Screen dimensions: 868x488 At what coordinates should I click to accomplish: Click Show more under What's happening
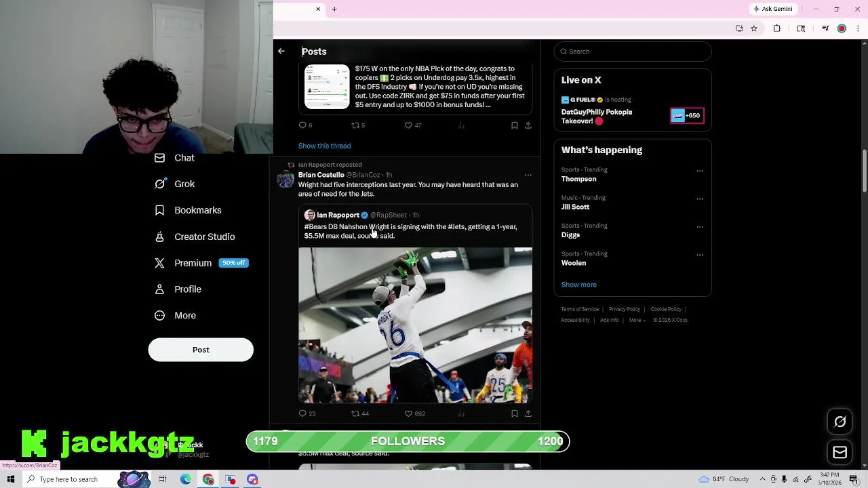click(x=578, y=285)
